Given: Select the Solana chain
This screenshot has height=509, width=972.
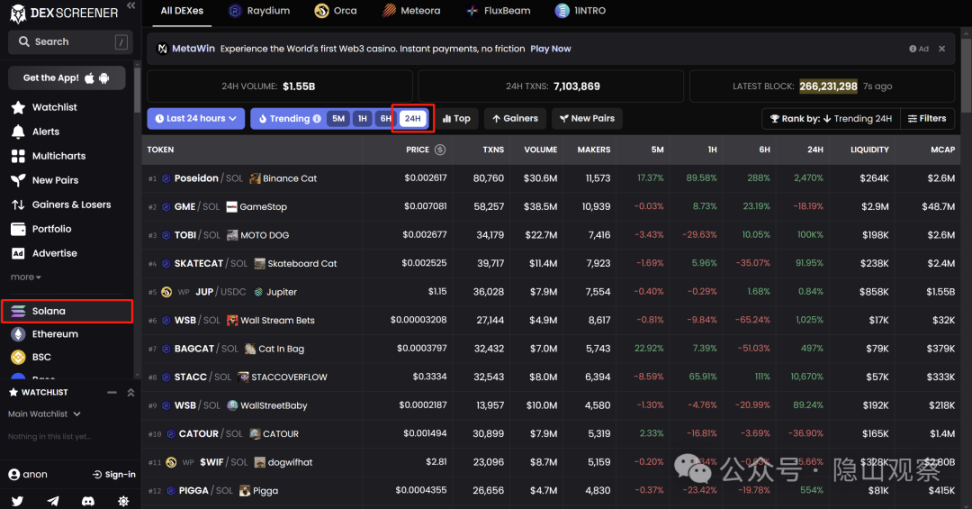Looking at the screenshot, I should (x=67, y=311).
